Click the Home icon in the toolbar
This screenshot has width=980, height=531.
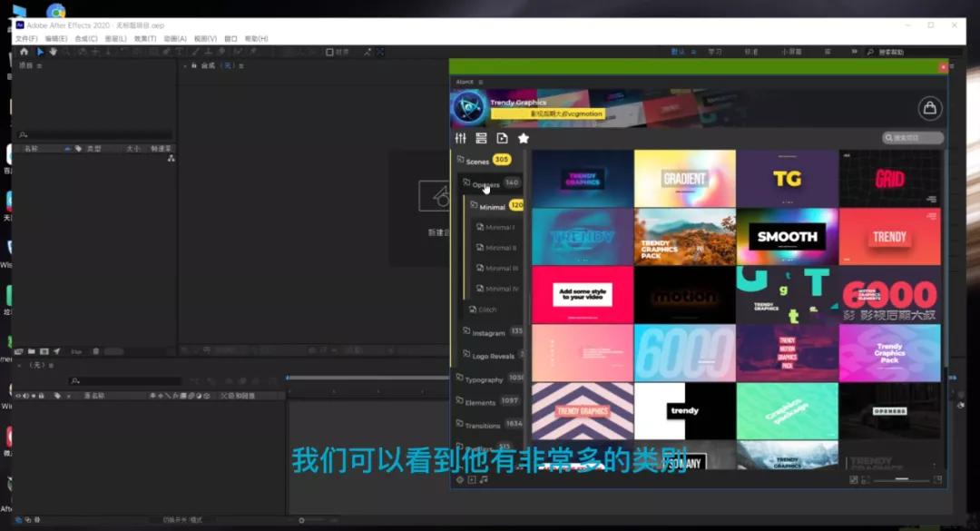pyautogui.click(x=24, y=52)
